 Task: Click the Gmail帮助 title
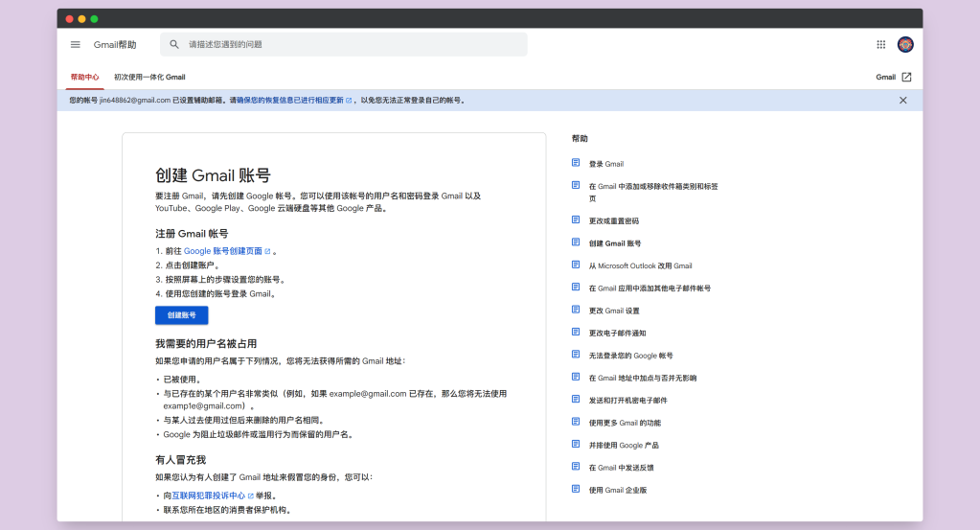tap(115, 44)
